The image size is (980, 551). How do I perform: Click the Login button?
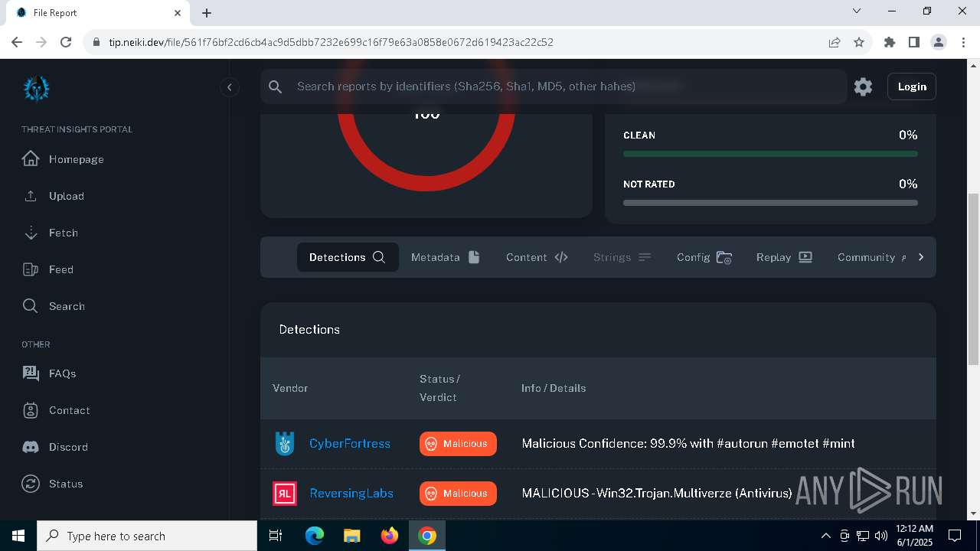(x=912, y=86)
